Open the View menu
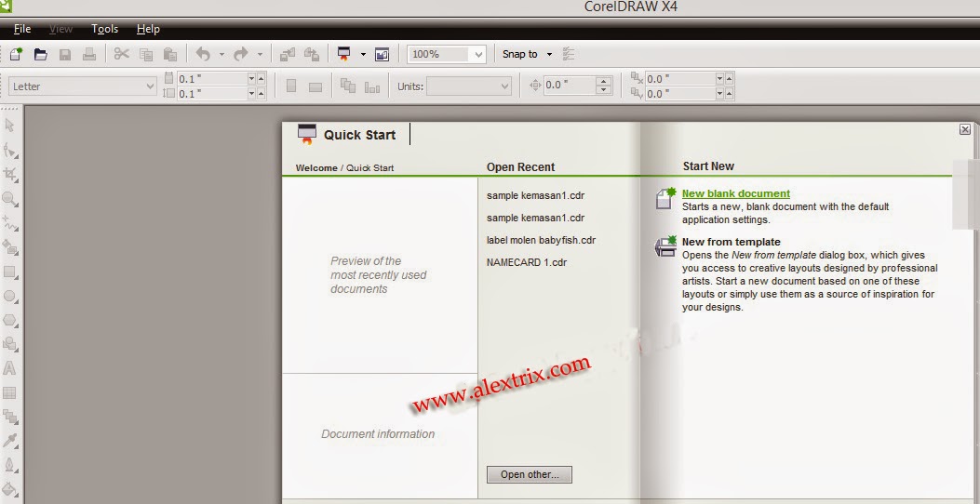 tap(60, 29)
